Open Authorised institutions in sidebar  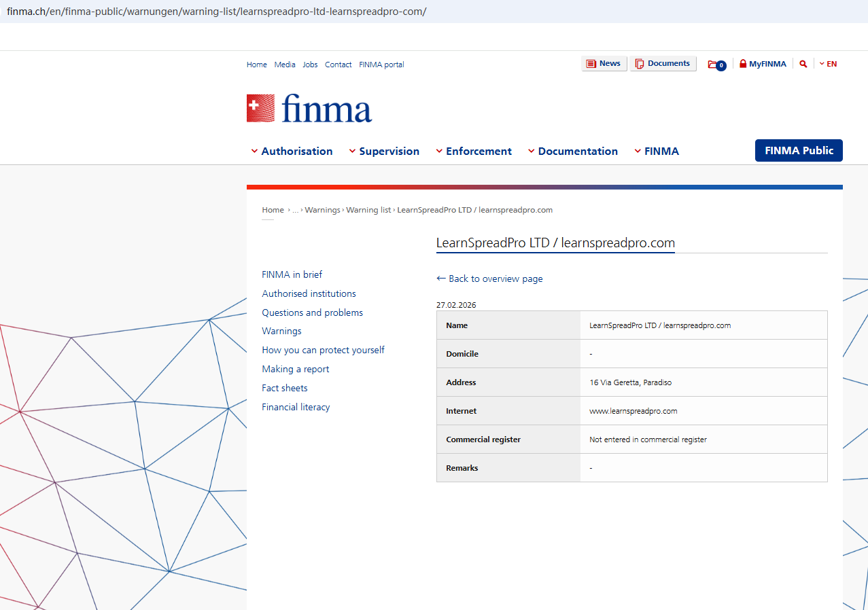pyautogui.click(x=309, y=293)
